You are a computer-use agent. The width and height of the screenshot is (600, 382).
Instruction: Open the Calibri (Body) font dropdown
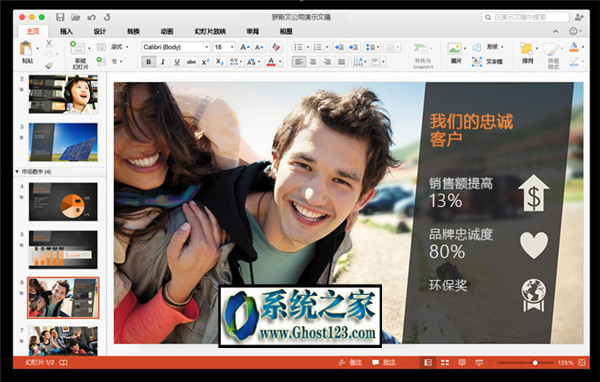[176, 47]
